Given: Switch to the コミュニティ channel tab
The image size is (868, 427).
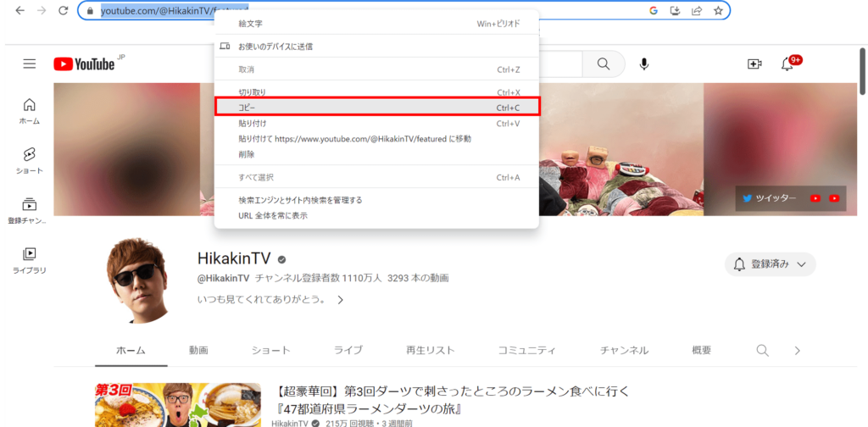Looking at the screenshot, I should (526, 350).
